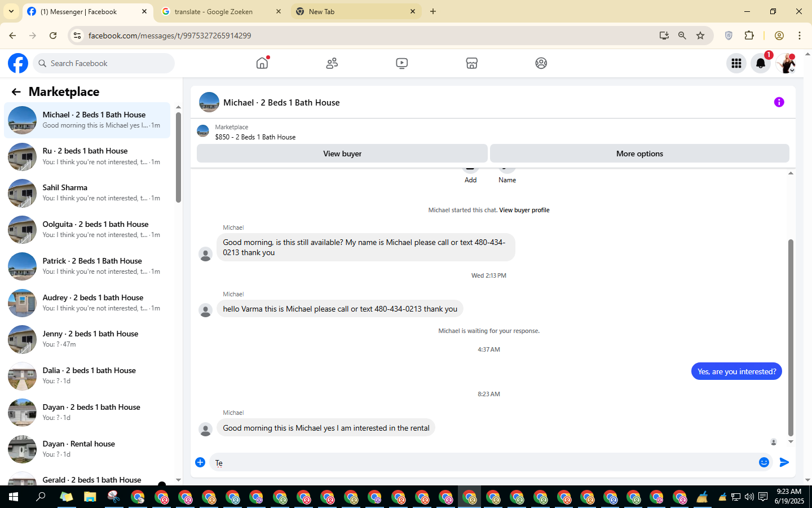Click the Search Facebook field

[104, 63]
